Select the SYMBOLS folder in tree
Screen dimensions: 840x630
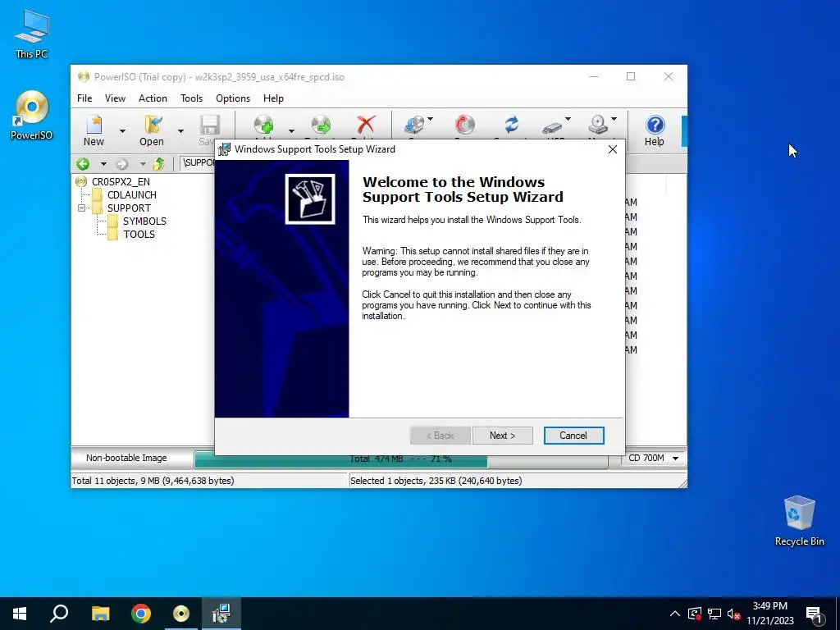[144, 221]
